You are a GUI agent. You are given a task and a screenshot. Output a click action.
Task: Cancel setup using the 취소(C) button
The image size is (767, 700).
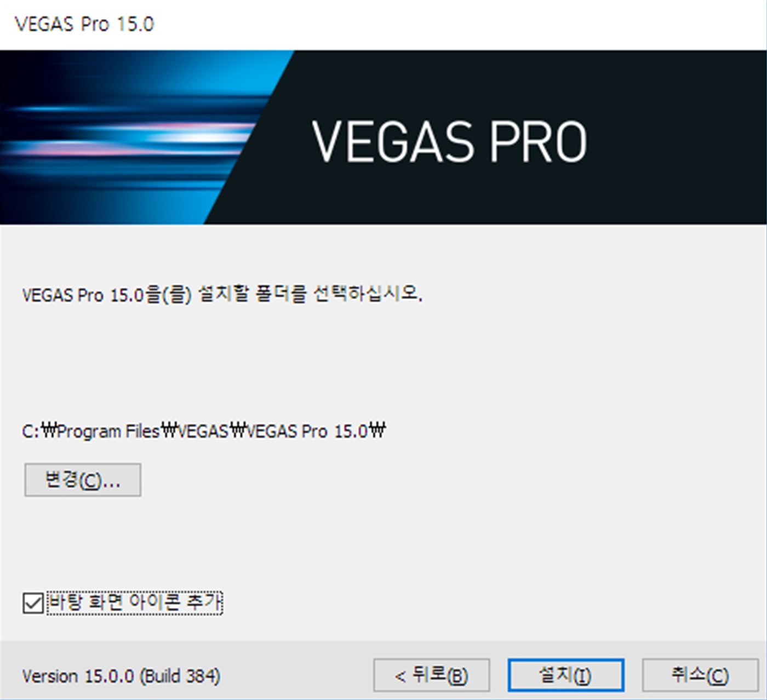pyautogui.click(x=700, y=675)
